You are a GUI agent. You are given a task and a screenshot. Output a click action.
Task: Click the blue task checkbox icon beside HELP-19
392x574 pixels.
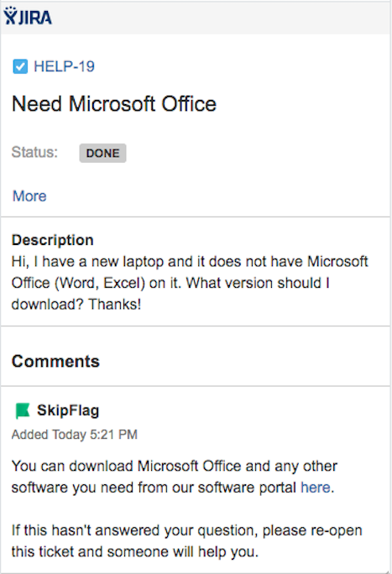20,66
